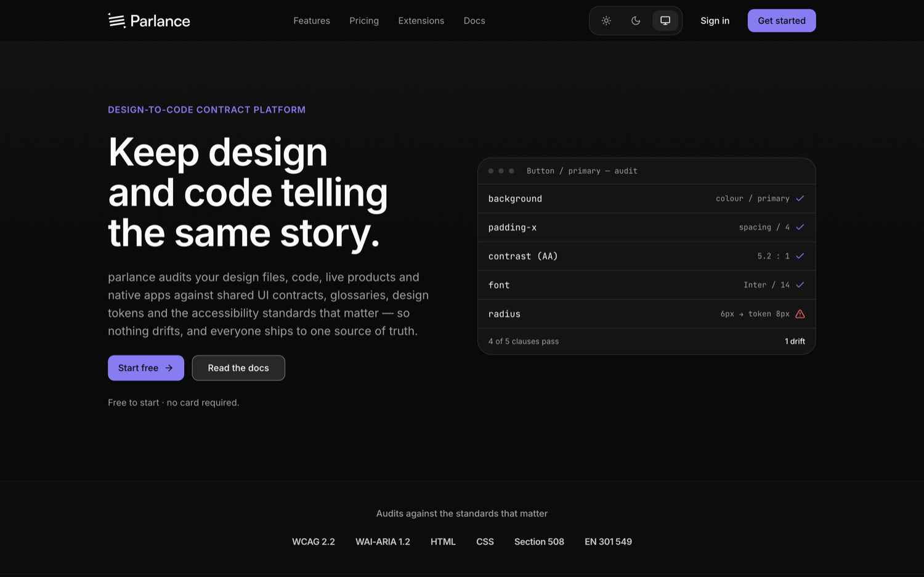The width and height of the screenshot is (924, 577).
Task: Open Read the docs button
Action: (238, 368)
